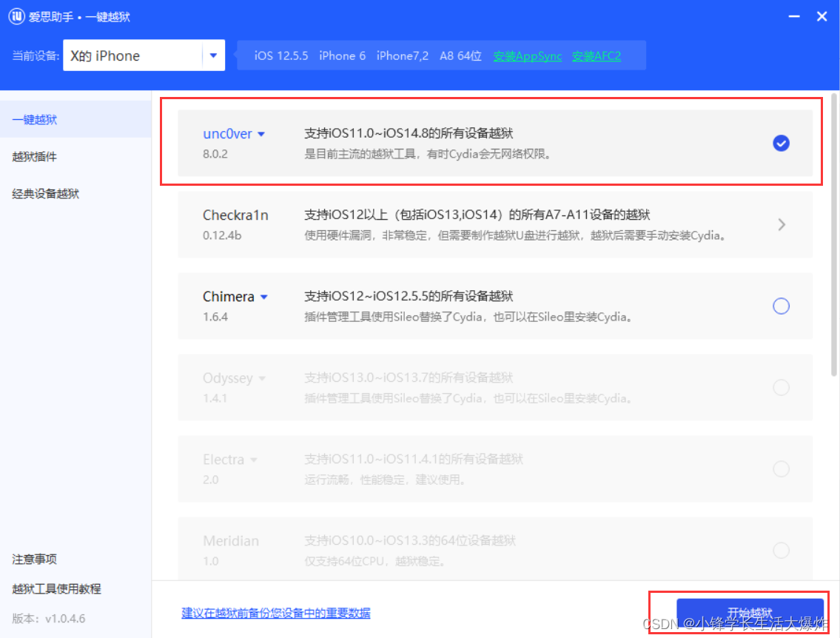Click the Checkra1n 0.12.4b version text
The height and width of the screenshot is (638, 840).
coord(222,235)
